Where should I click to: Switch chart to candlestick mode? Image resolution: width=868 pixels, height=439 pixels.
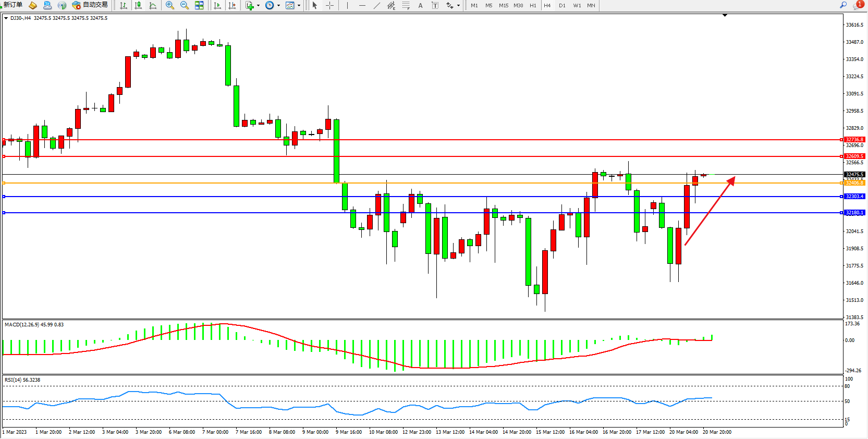coord(138,5)
